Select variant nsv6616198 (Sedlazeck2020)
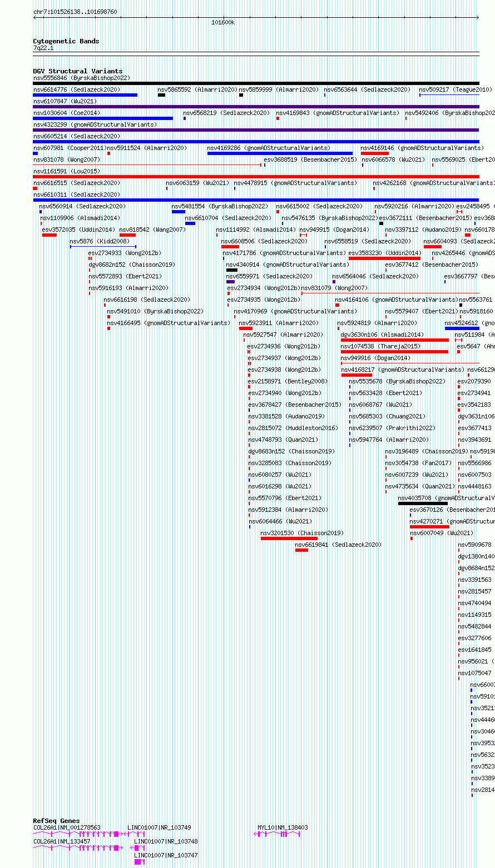This screenshot has height=868, width=495. (x=147, y=300)
